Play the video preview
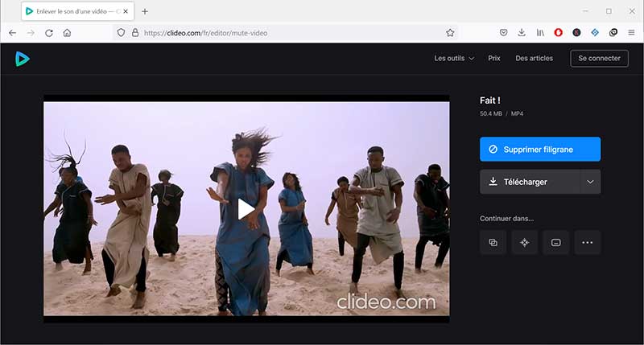Image resolution: width=644 pixels, height=345 pixels. (246, 209)
